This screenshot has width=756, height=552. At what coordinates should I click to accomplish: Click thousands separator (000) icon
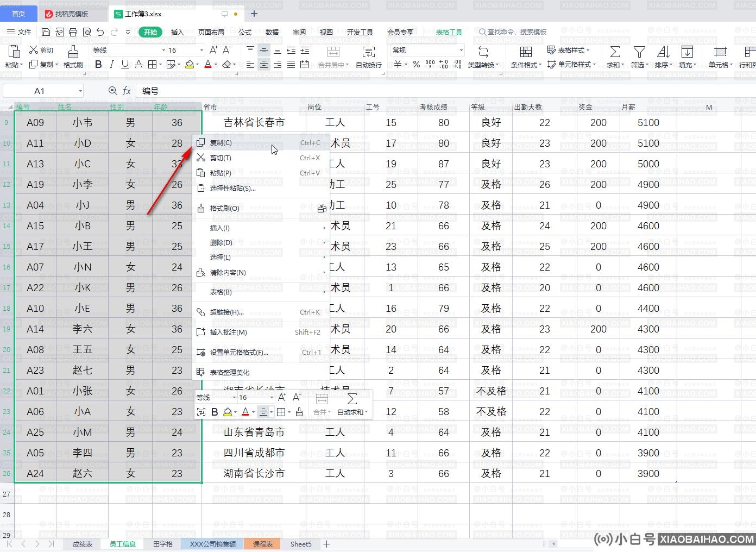click(x=430, y=64)
